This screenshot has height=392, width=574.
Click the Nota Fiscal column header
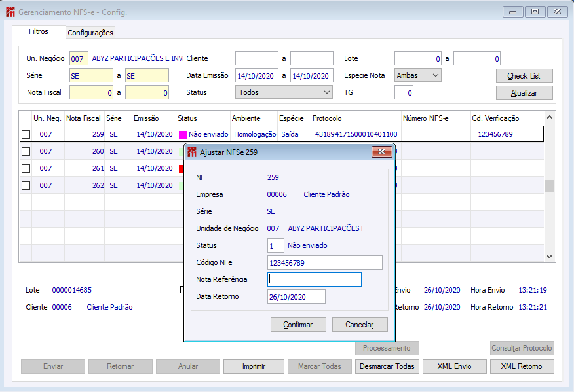tap(83, 118)
